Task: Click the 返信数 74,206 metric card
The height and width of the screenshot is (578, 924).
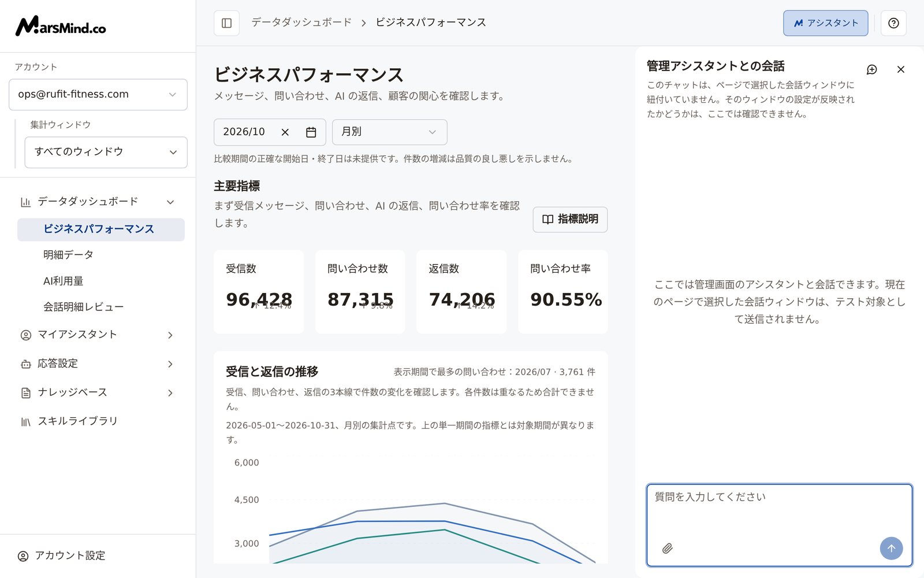Action: pos(461,292)
